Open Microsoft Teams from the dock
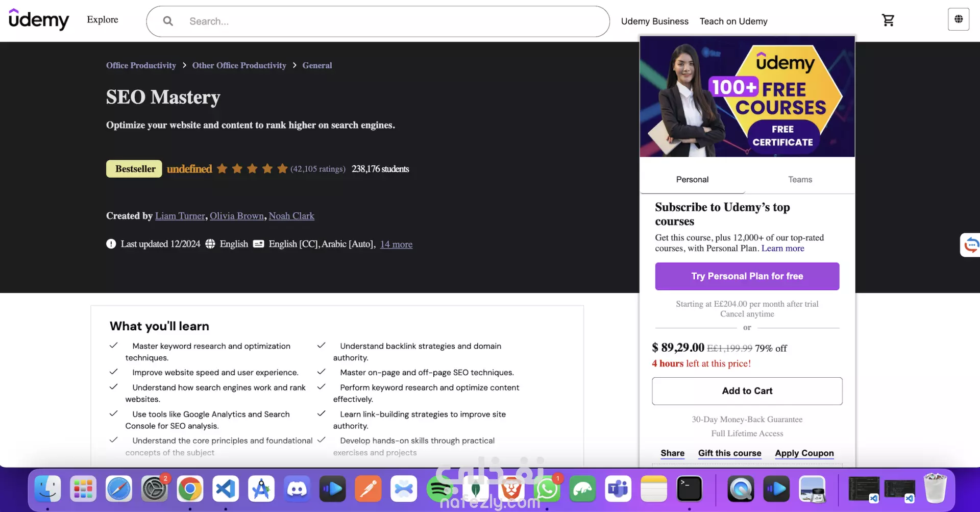The height and width of the screenshot is (512, 980). coord(618,489)
